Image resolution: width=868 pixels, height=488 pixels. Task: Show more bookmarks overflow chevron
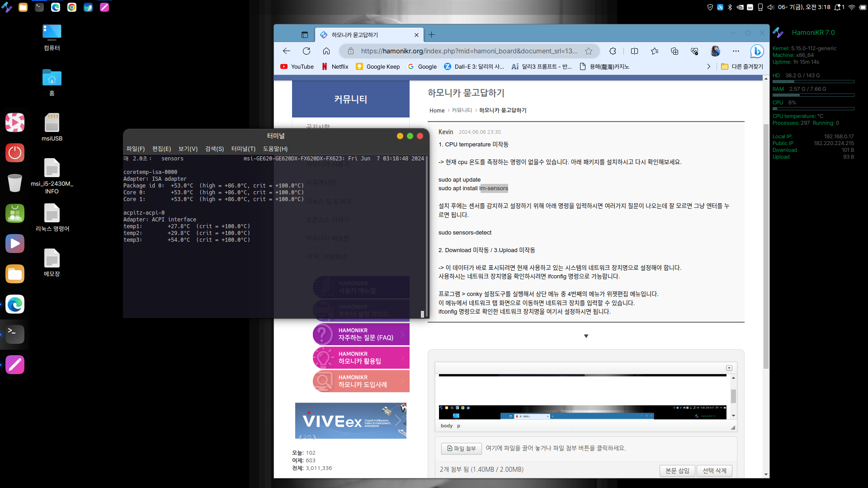[x=708, y=66]
